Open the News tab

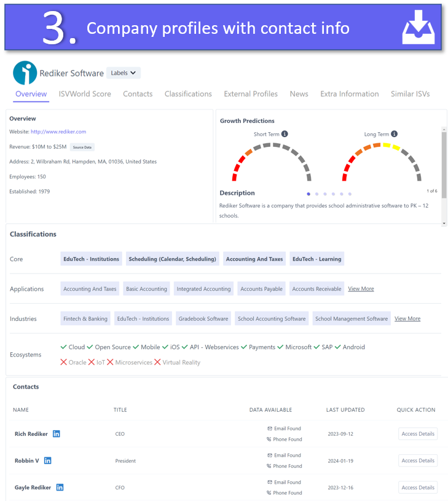tap(299, 94)
